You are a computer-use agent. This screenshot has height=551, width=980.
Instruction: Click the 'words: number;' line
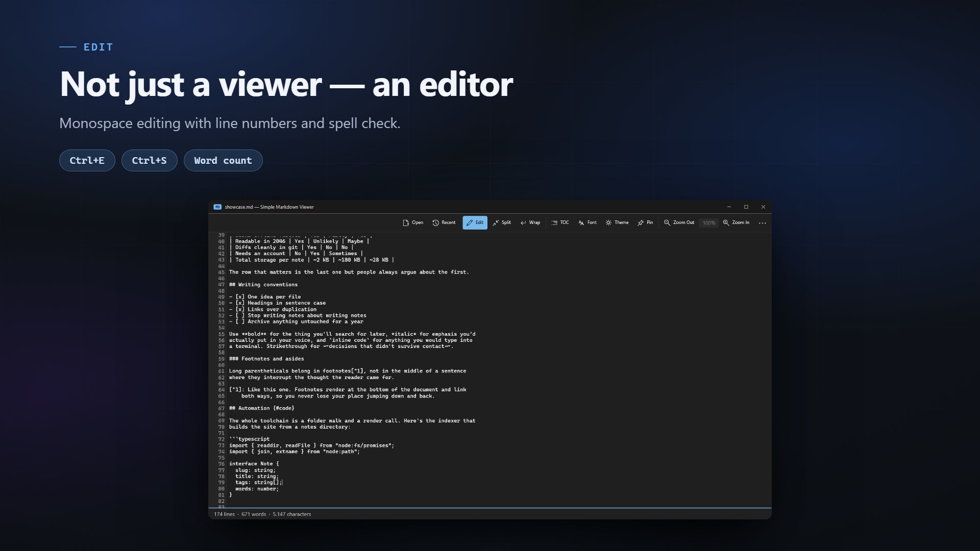[257, 489]
